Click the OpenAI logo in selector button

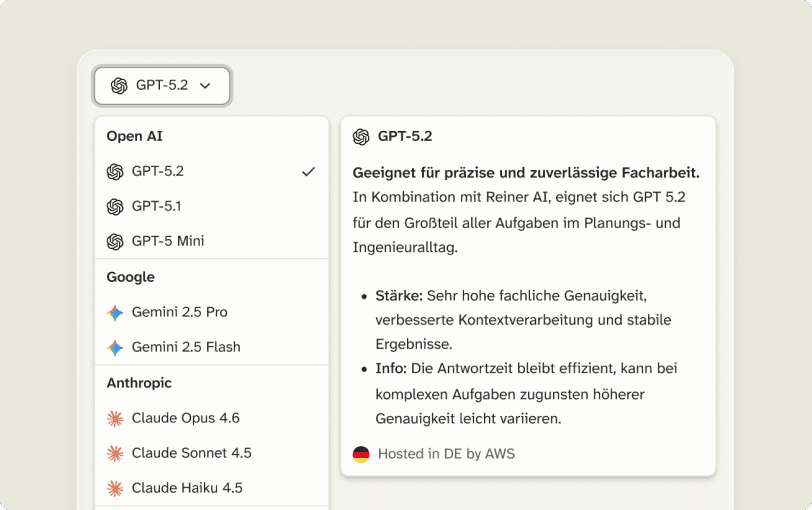(119, 86)
